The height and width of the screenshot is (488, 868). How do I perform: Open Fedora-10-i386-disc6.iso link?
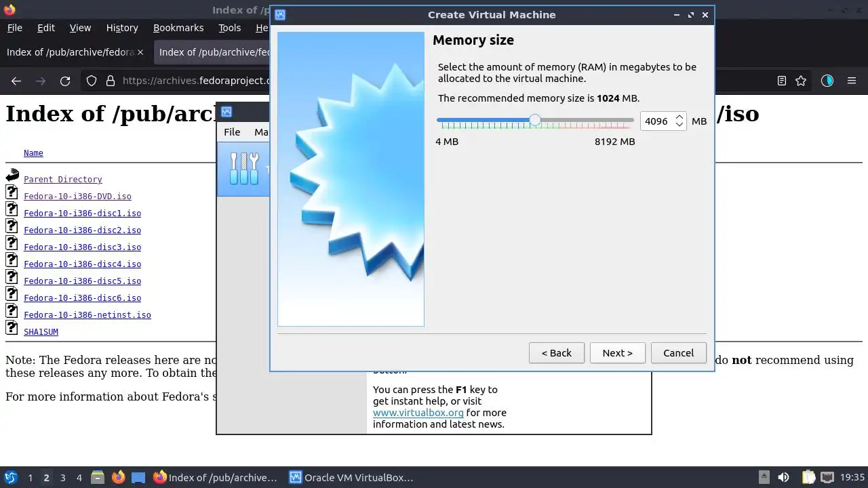coord(83,298)
